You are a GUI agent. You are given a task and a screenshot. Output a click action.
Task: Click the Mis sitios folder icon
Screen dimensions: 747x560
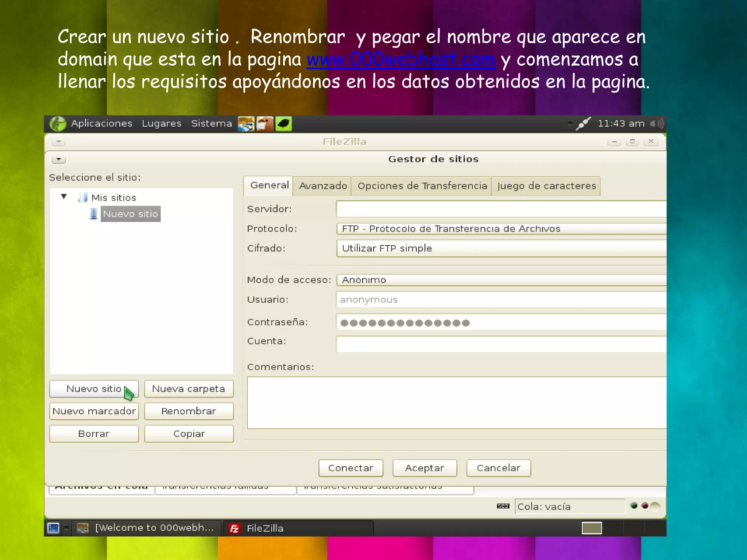pyautogui.click(x=83, y=197)
